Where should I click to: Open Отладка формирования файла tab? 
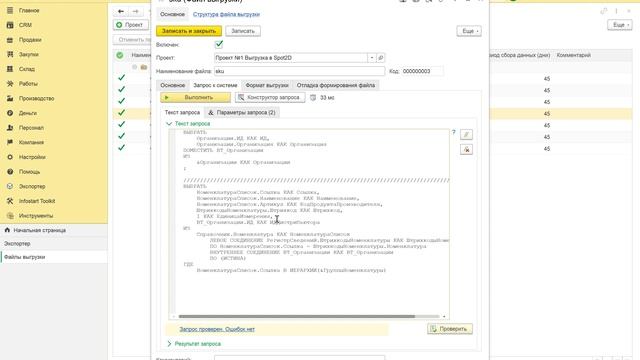(336, 85)
